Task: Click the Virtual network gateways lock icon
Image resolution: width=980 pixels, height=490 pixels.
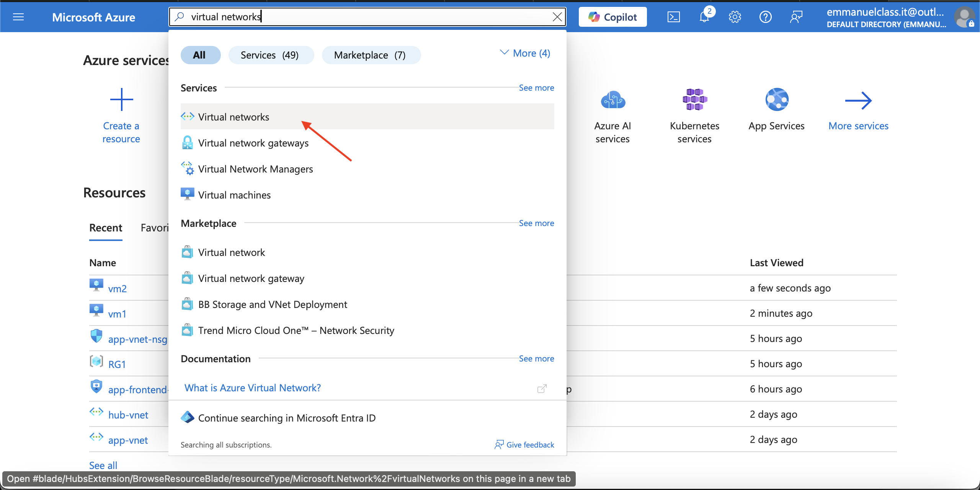Action: click(x=187, y=143)
